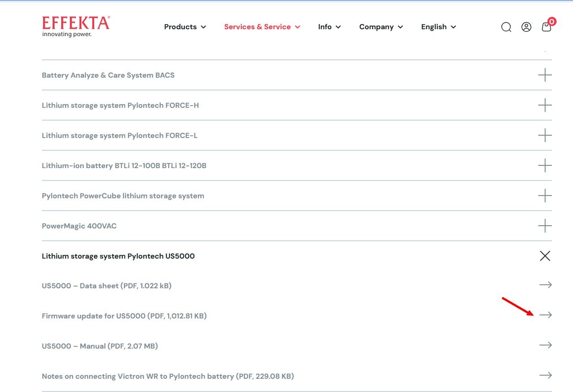Expand the Pylontech FORCE-L section
Viewport: 573px width, 392px height.
pos(545,135)
